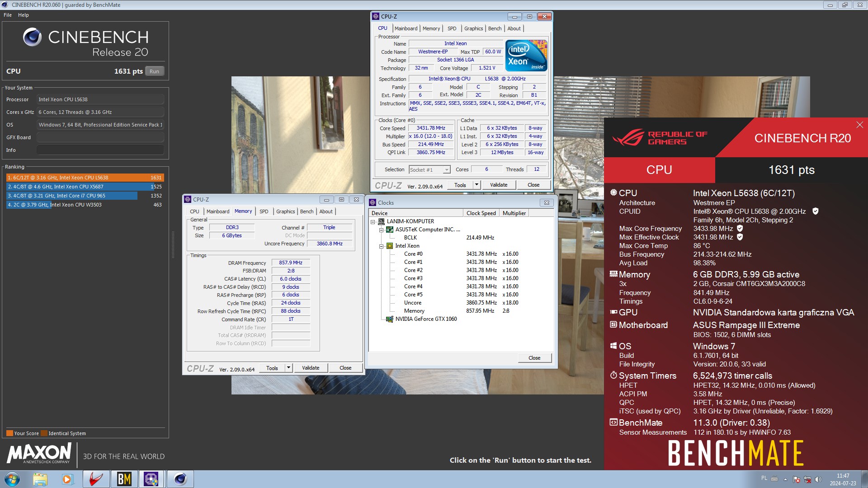This screenshot has height=488, width=868.
Task: Click the shield checkmark beside CPUID value
Action: pyautogui.click(x=816, y=211)
